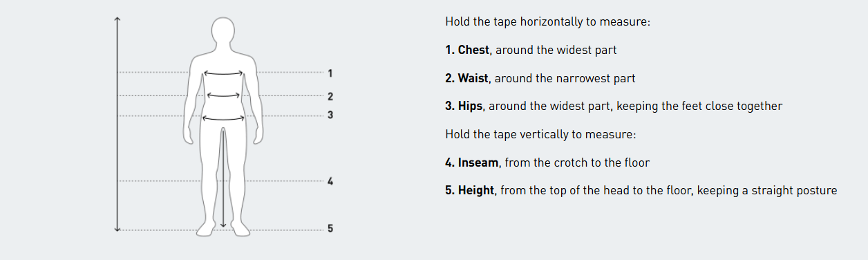Click the inseam vertical arrow between legs
868x260 pixels.
(x=223, y=178)
